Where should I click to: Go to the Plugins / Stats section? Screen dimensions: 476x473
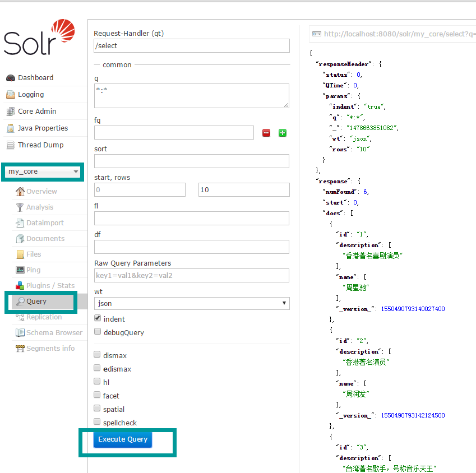50,286
